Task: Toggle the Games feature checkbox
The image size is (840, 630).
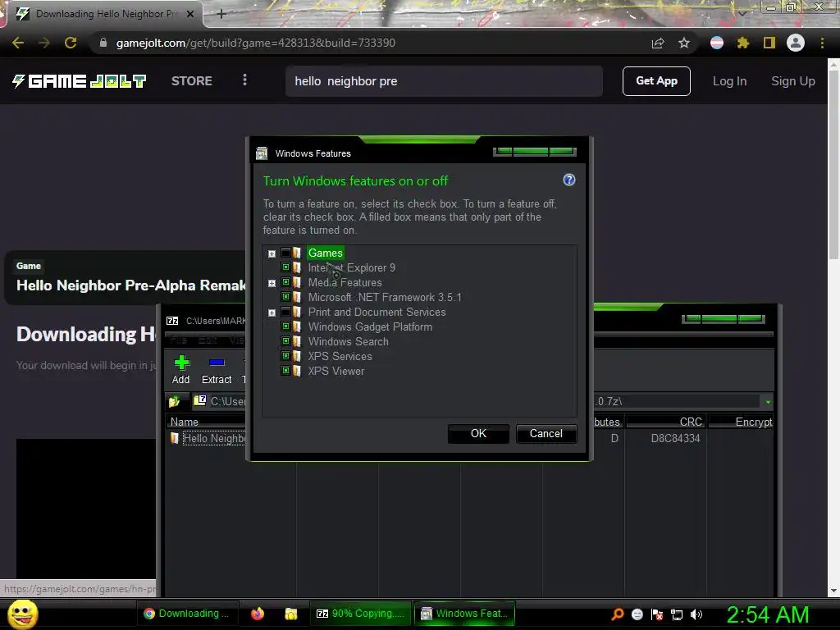Action: [x=285, y=253]
